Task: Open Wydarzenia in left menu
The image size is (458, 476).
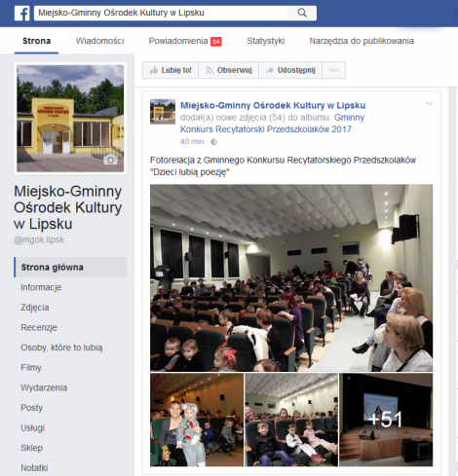Action: tap(44, 387)
